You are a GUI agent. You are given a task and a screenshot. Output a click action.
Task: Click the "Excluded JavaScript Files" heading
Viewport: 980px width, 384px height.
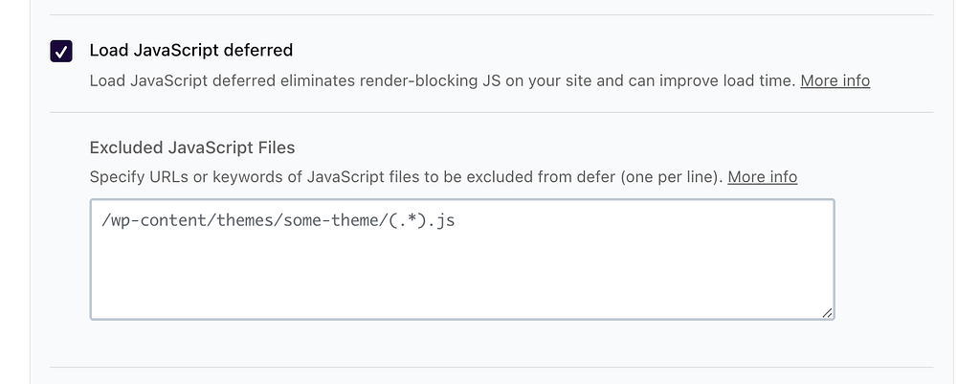[x=191, y=147]
